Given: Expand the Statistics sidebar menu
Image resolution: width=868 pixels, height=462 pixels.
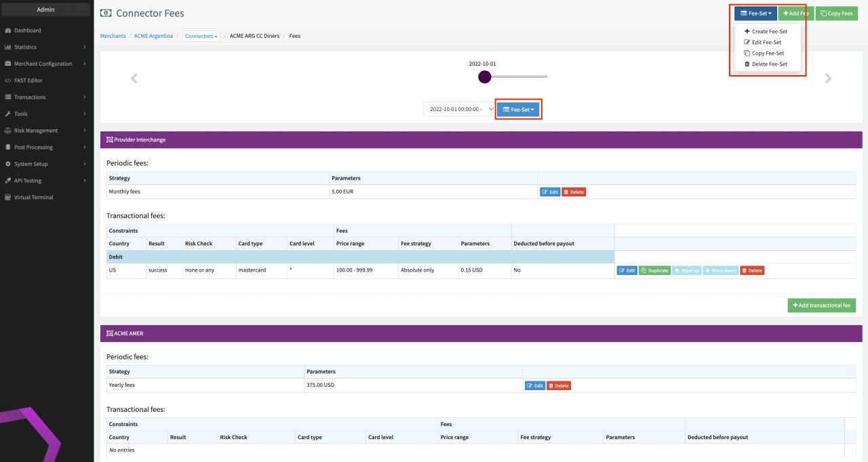Looking at the screenshot, I should pyautogui.click(x=84, y=47).
